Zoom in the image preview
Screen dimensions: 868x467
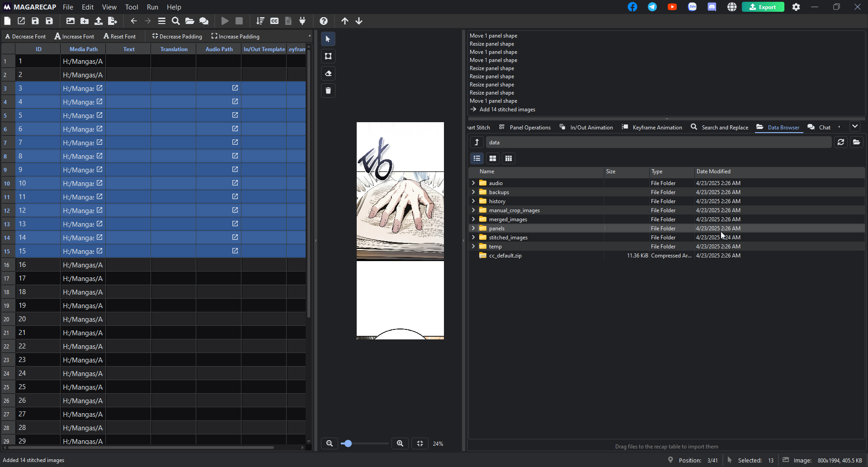coord(400,443)
